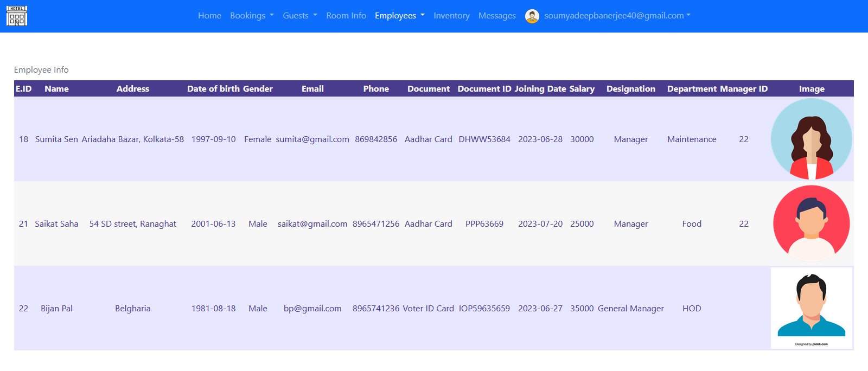Expand the Guests dropdown menu
Screen dimensions: 868x371
(299, 16)
